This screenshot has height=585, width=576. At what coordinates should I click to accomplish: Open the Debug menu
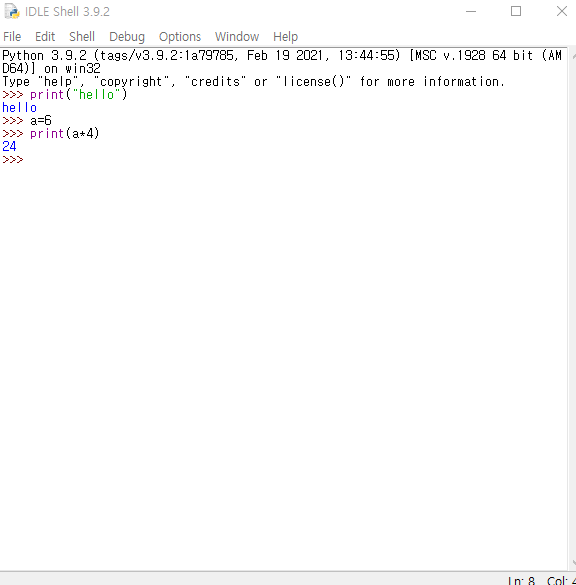click(x=127, y=37)
